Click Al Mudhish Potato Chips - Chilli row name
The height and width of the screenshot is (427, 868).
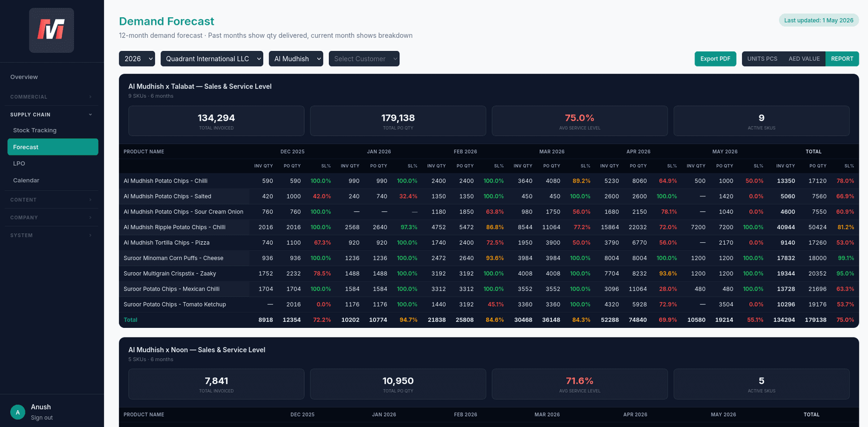click(x=165, y=181)
